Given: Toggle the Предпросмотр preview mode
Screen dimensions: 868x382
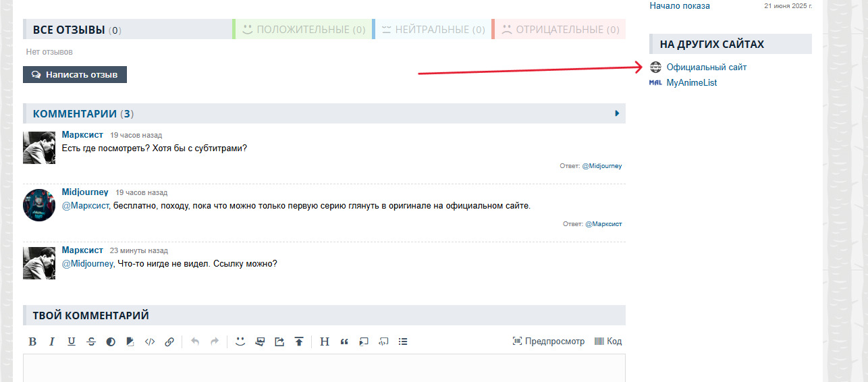Looking at the screenshot, I should (x=548, y=342).
